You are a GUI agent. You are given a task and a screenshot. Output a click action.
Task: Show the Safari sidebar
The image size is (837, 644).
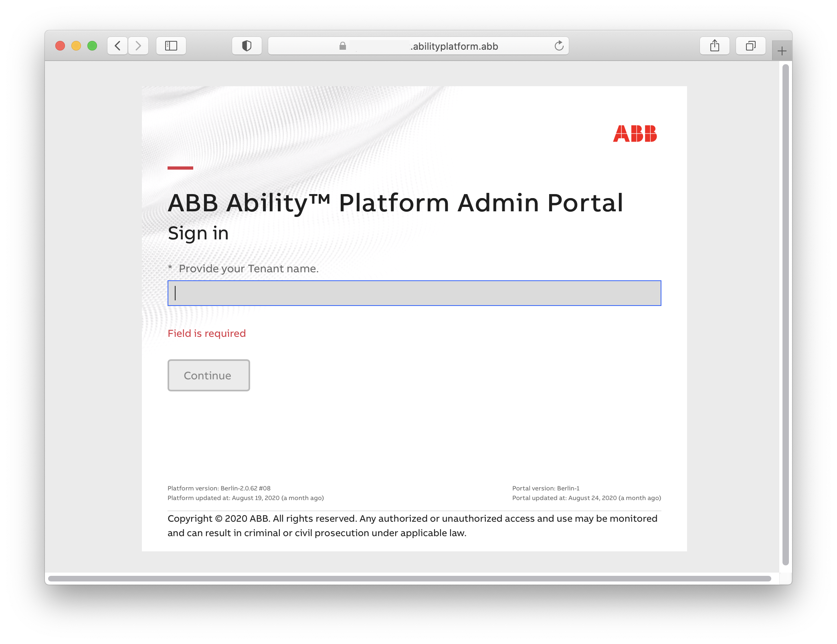point(171,46)
